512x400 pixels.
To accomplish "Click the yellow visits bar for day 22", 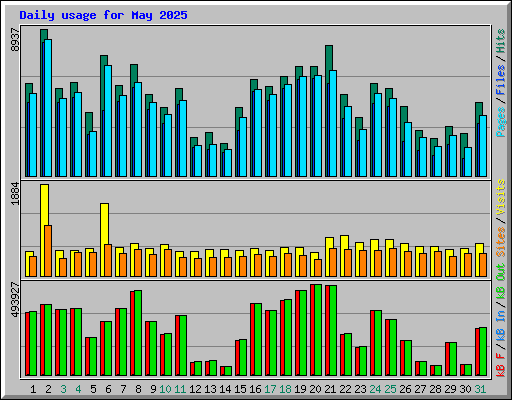I will pyautogui.click(x=344, y=242).
